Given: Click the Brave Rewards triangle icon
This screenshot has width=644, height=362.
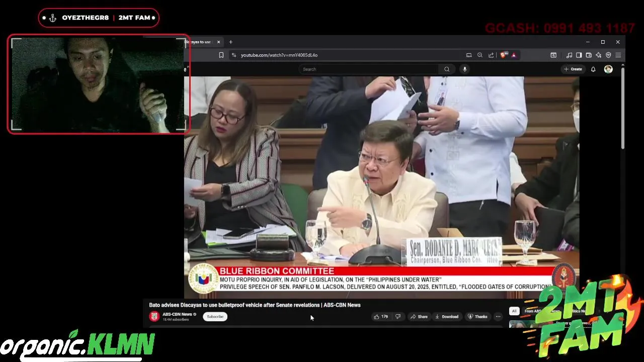Looking at the screenshot, I should coord(514,55).
